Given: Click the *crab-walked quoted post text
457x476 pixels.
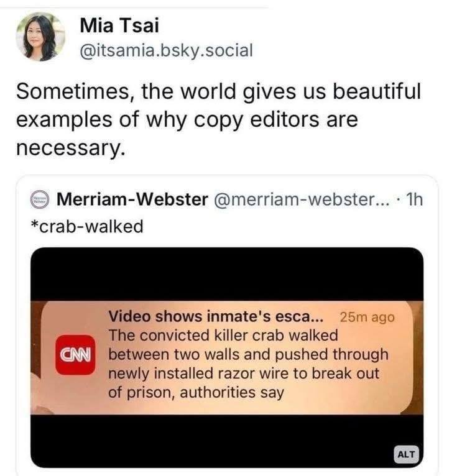Looking at the screenshot, I should tap(86, 227).
